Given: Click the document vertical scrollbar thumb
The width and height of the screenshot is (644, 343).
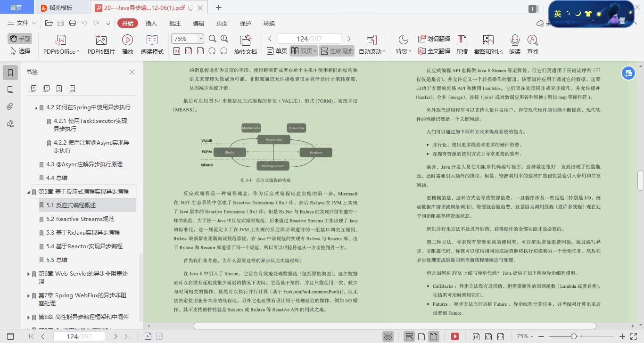Looking at the screenshot, I should coord(641,180).
